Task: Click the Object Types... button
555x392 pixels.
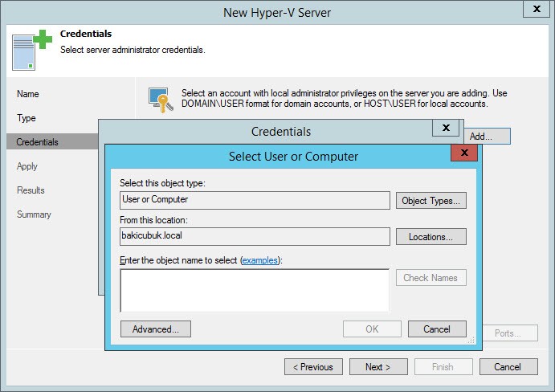Action: [x=431, y=201]
